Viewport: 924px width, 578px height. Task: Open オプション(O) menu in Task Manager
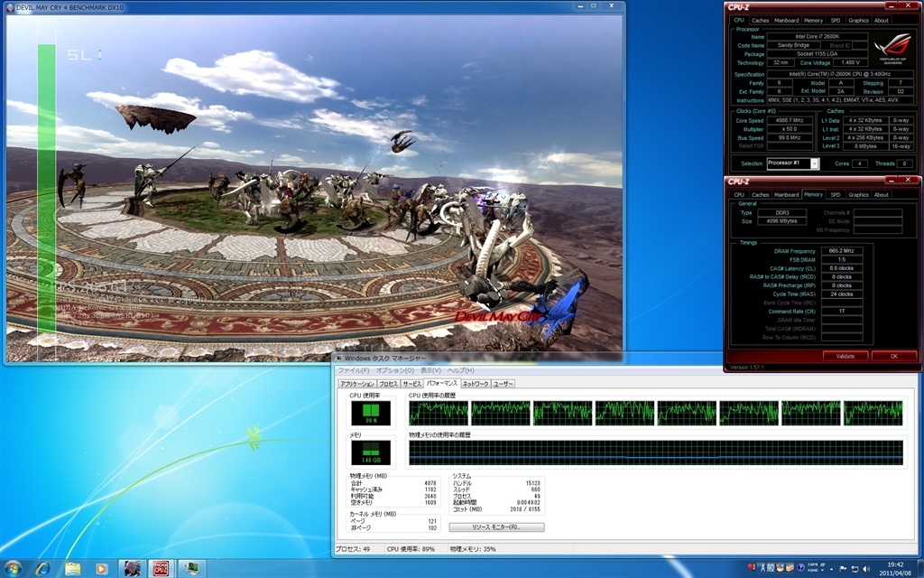(394, 370)
